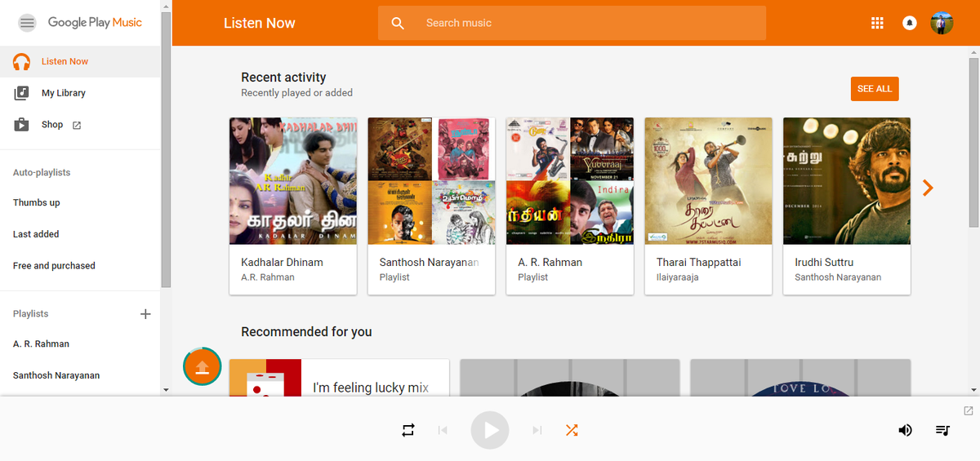Image resolution: width=980 pixels, height=461 pixels.
Task: Click the Kadhalar Dhinam title text
Action: [x=282, y=263]
